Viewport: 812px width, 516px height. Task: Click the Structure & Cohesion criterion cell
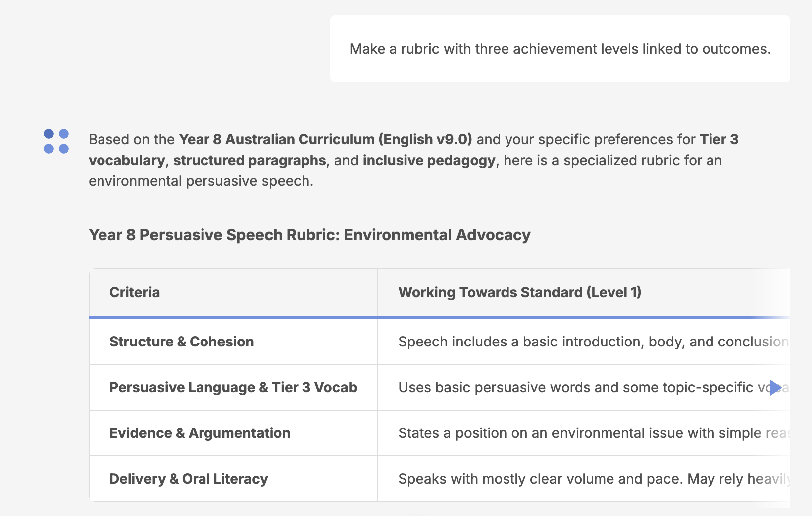(x=181, y=342)
